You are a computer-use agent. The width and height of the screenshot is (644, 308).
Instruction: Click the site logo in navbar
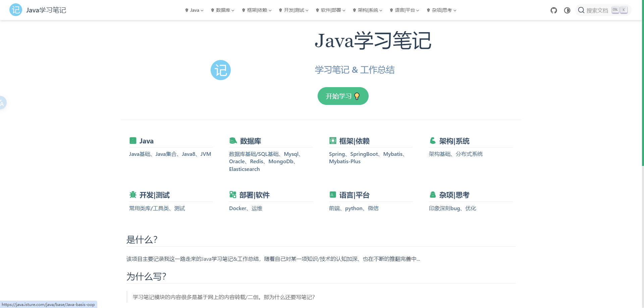(16, 10)
